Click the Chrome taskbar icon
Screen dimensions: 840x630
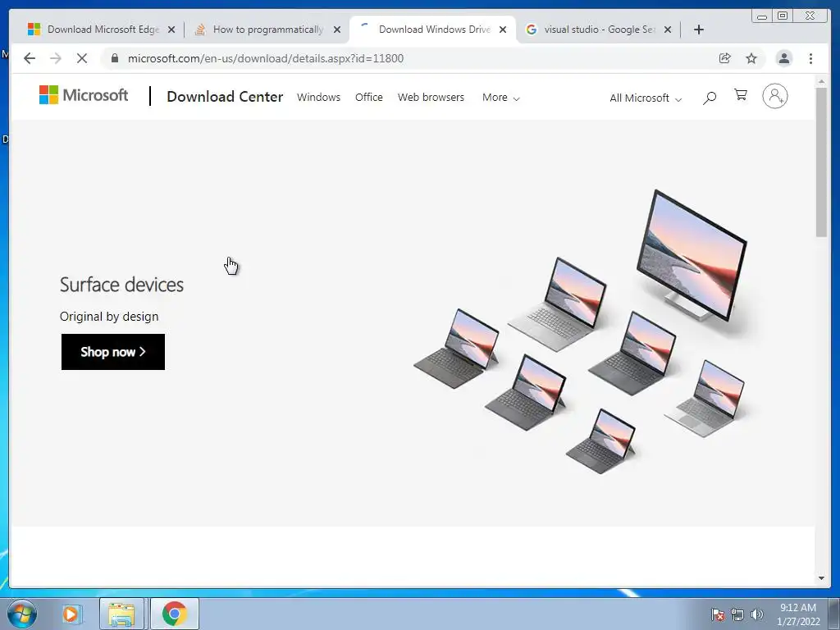pos(175,614)
